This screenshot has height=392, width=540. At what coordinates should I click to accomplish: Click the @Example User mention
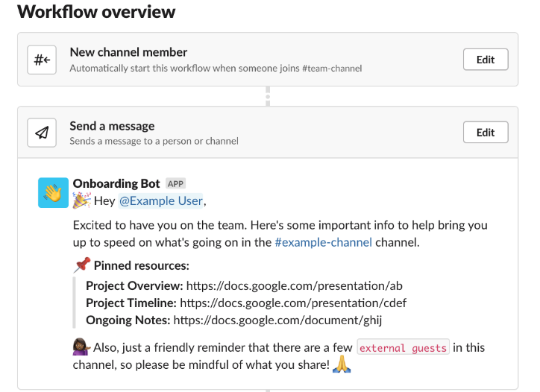(x=160, y=200)
